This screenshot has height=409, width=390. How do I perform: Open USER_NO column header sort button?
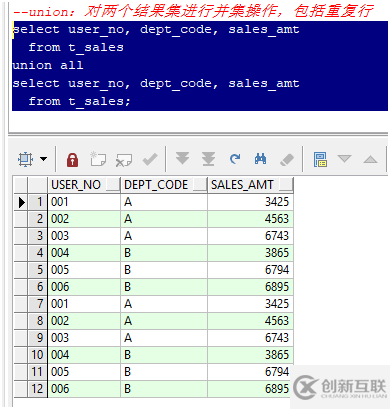112,185
